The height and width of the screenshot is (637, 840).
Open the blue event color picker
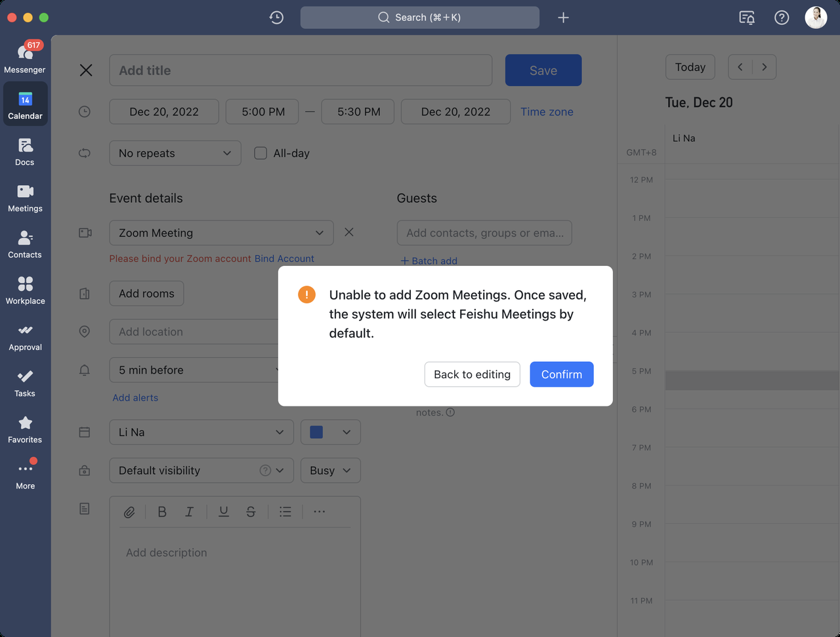(x=330, y=432)
